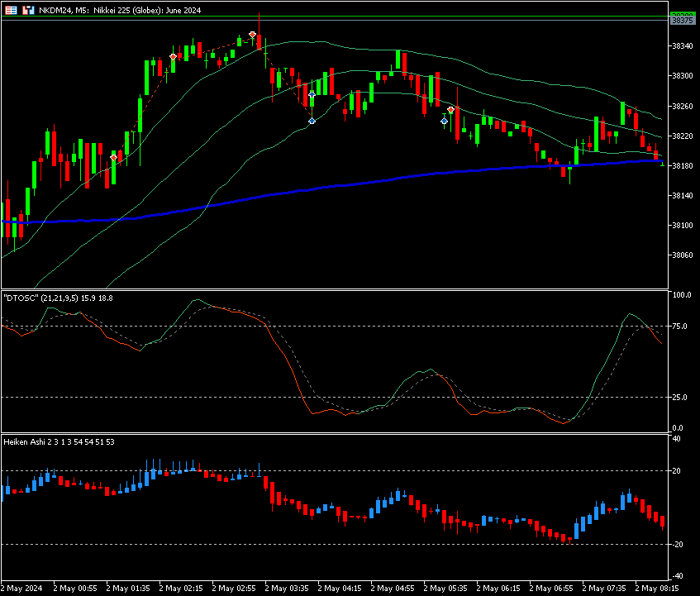Select the lower blue buy arrow near 03:55
700x596 pixels.
click(x=312, y=121)
